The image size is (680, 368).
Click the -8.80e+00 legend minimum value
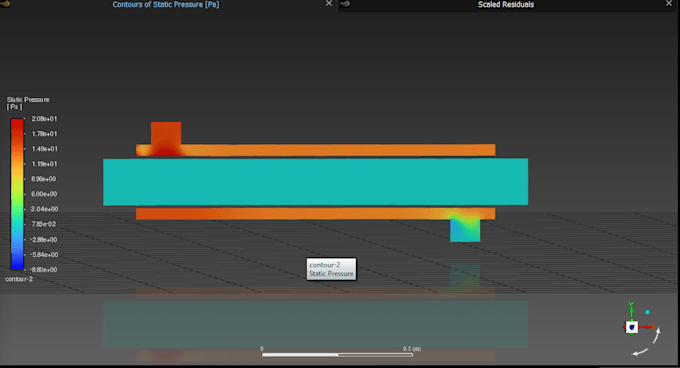click(x=44, y=270)
